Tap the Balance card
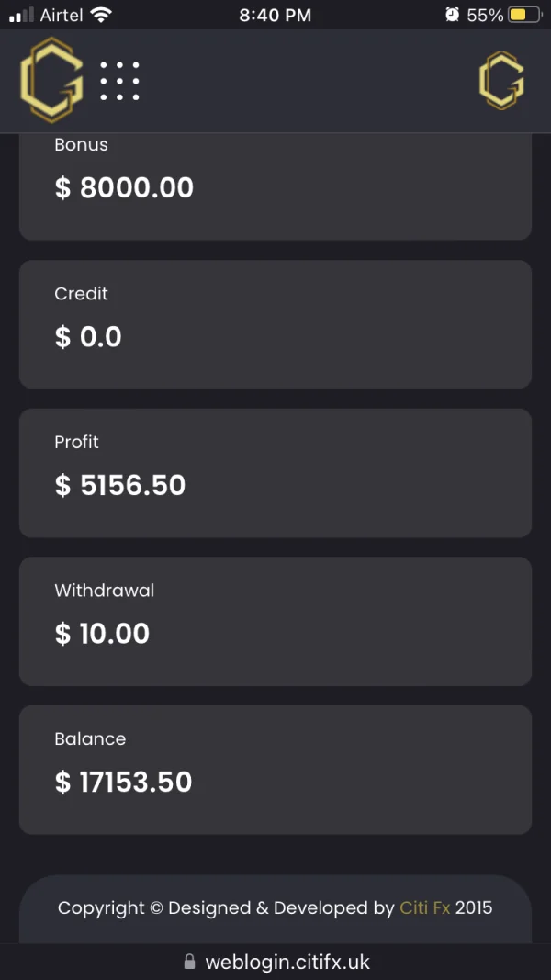This screenshot has width=551, height=980. pyautogui.click(x=275, y=770)
